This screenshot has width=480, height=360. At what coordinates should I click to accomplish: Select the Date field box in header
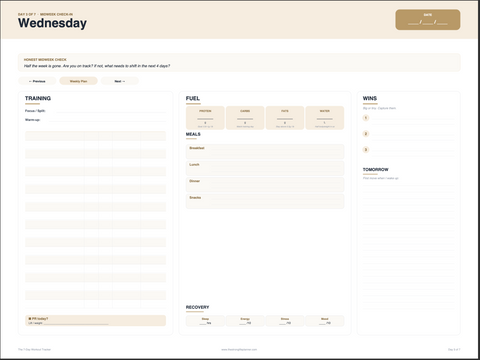428,20
